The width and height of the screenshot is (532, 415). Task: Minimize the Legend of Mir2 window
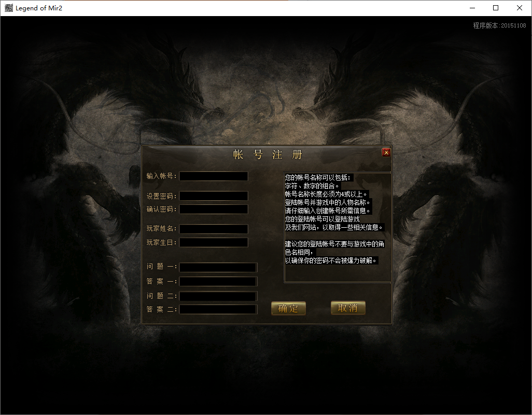(x=472, y=8)
